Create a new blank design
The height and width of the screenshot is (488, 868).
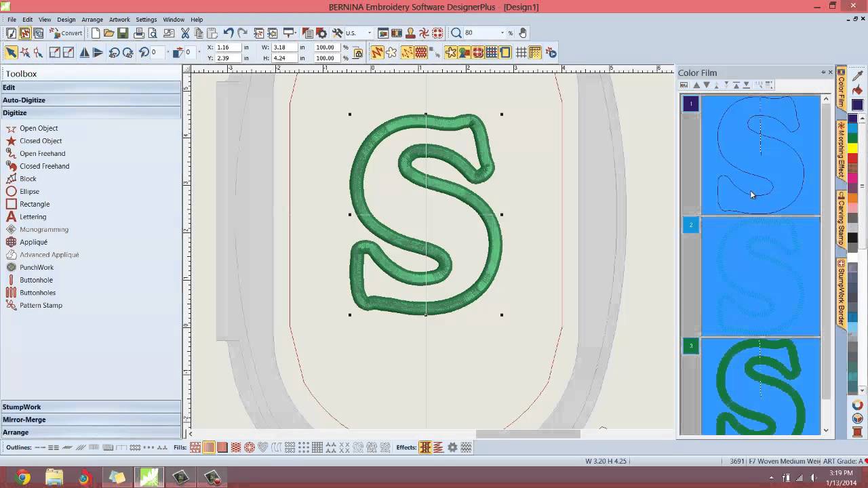coord(96,33)
